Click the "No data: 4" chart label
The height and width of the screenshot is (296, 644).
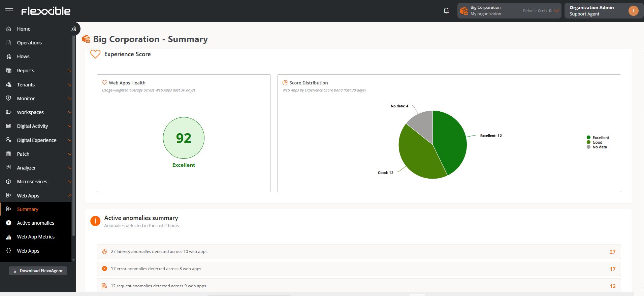pyautogui.click(x=399, y=106)
